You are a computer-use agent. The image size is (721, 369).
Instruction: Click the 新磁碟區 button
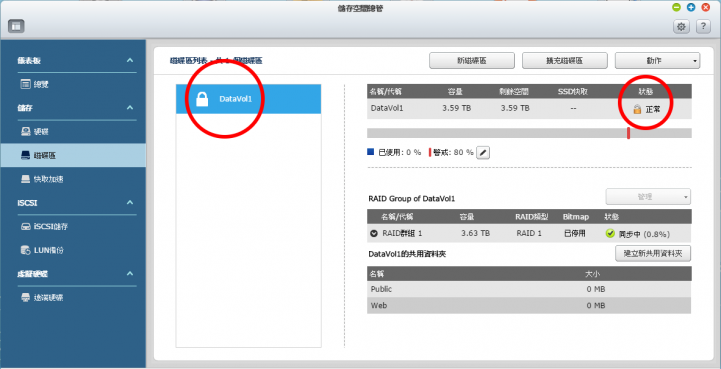click(x=472, y=61)
